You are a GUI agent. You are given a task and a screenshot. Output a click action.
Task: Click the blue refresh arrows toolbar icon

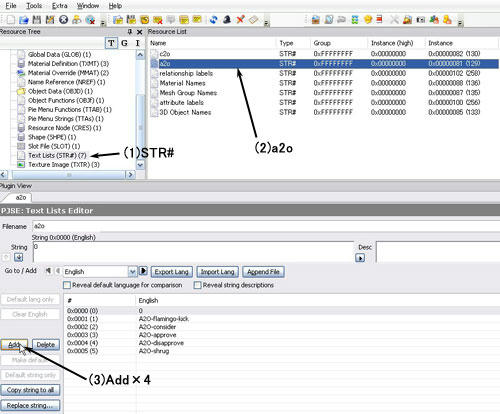pos(214,20)
